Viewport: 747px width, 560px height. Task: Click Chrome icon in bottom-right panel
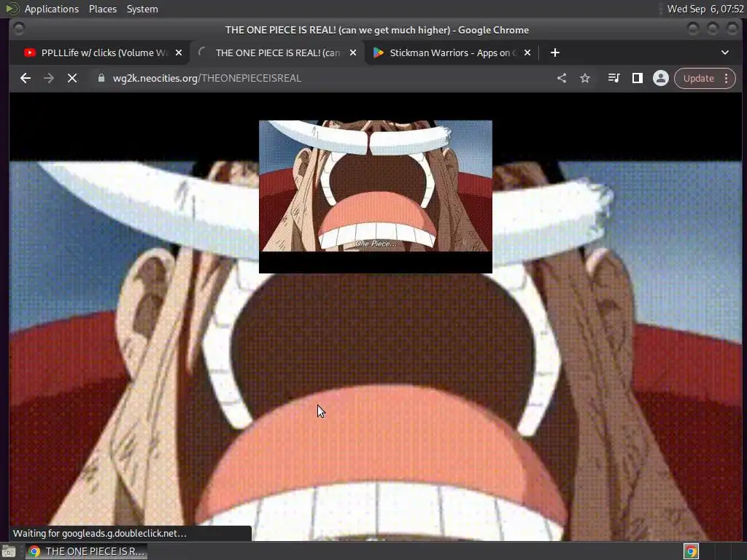692,551
